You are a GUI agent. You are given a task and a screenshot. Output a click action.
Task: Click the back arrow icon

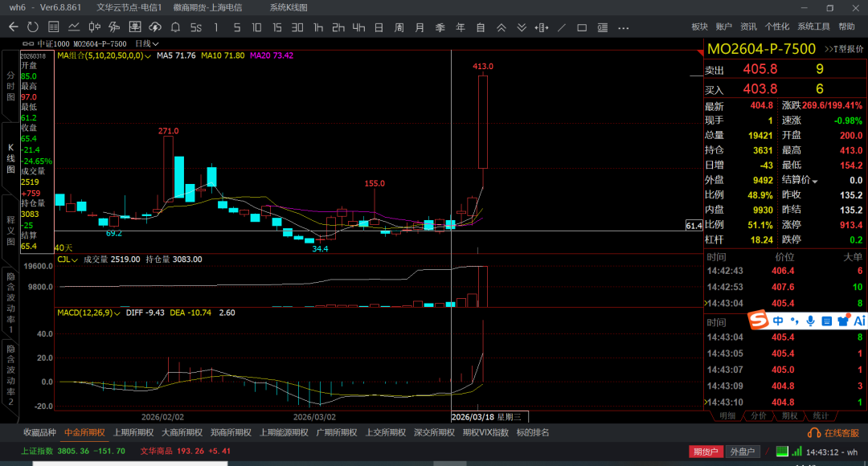pos(13,27)
